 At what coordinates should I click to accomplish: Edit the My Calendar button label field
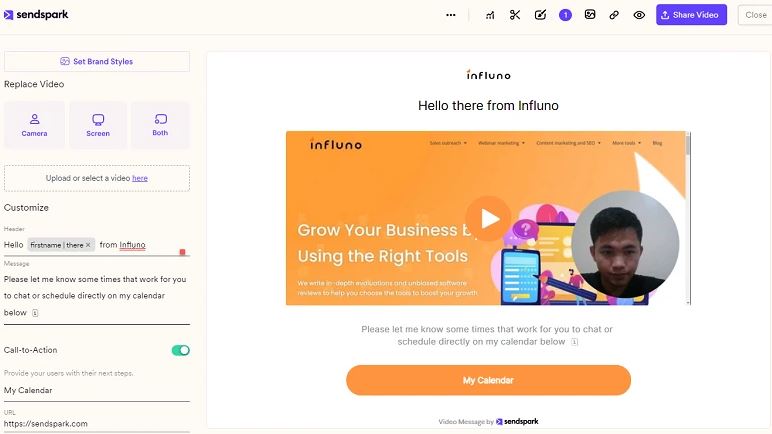tap(97, 390)
